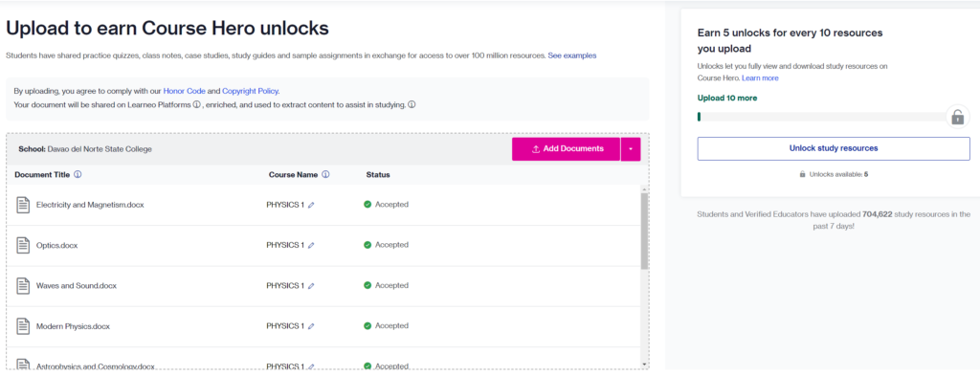Screen dimensions: 980x376
Task: Click document icon of Optics.docx
Action: (23, 245)
